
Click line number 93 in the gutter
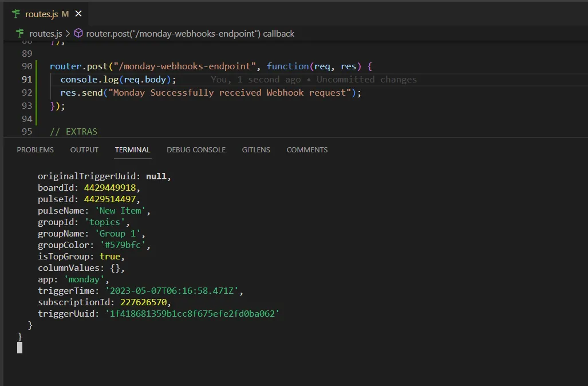27,106
